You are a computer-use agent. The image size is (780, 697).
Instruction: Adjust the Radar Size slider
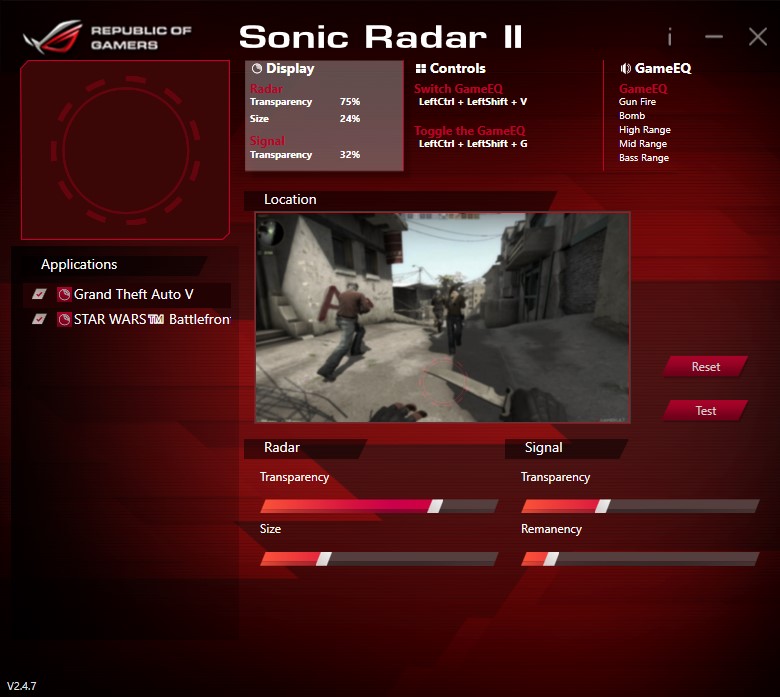pyautogui.click(x=379, y=559)
